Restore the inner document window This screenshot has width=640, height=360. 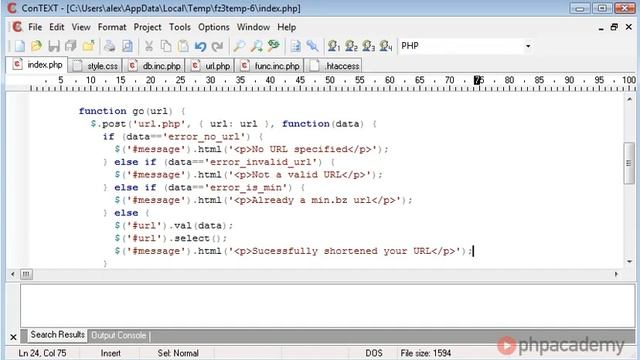[x=614, y=27]
